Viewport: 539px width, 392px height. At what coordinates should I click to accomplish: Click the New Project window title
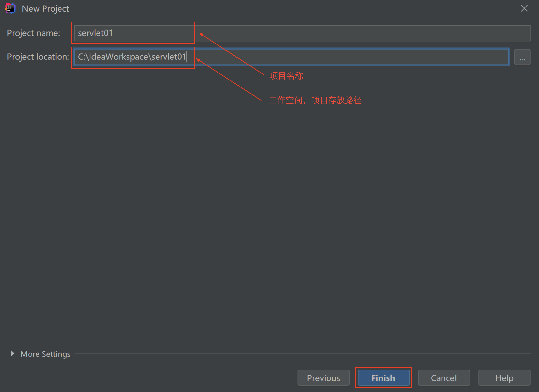45,9
